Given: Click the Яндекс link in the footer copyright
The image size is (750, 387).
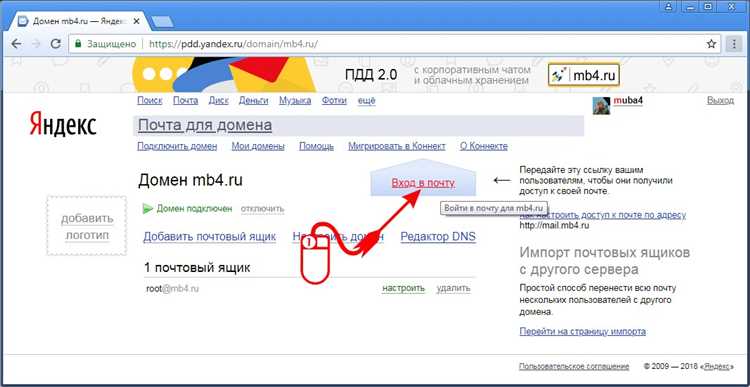Looking at the screenshot, I should (717, 367).
